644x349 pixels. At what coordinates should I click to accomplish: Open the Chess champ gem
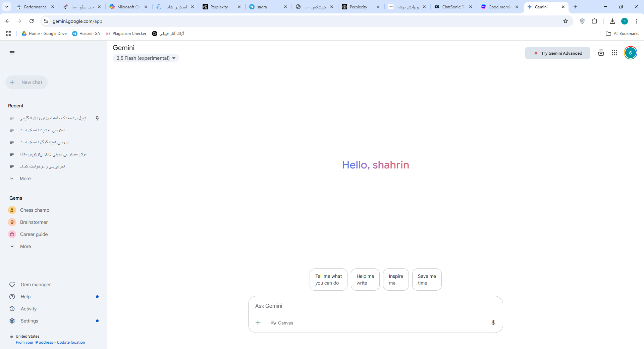[x=35, y=210]
